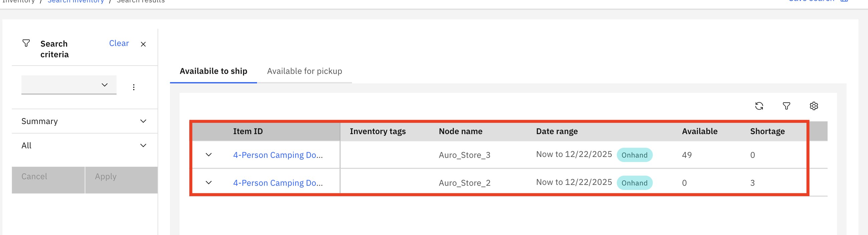Click the filter icon beside Search criteria
The width and height of the screenshot is (868, 235).
click(x=26, y=43)
